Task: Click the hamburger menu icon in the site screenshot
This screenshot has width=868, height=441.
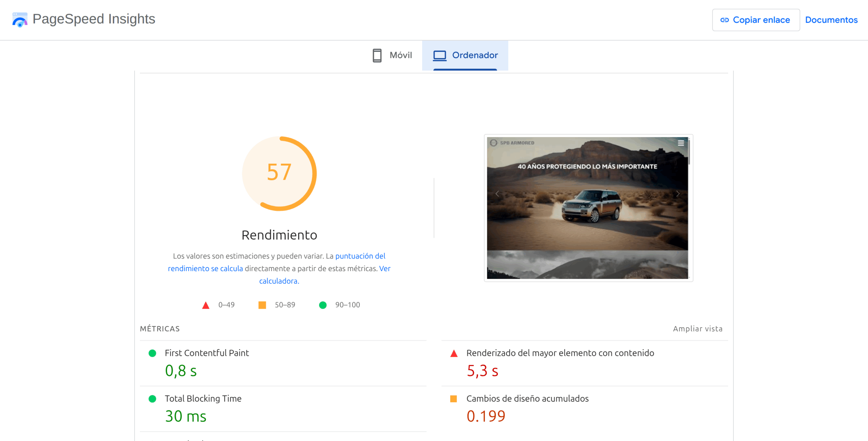Action: pos(680,143)
